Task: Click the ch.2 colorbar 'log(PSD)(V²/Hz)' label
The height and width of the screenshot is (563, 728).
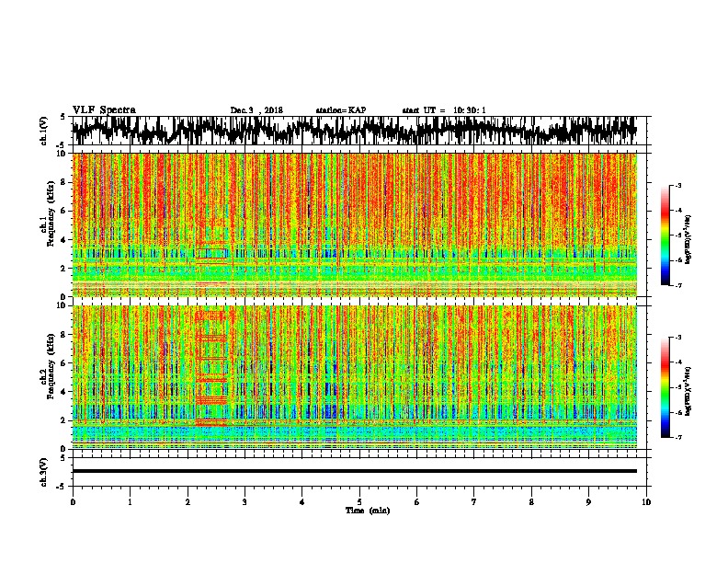Action: click(688, 391)
